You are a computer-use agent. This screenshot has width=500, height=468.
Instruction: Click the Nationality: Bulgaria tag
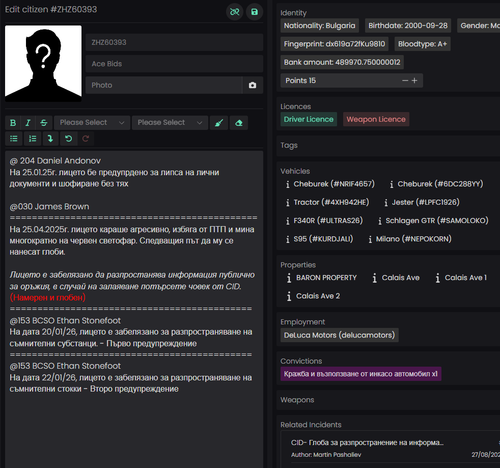[x=319, y=26]
